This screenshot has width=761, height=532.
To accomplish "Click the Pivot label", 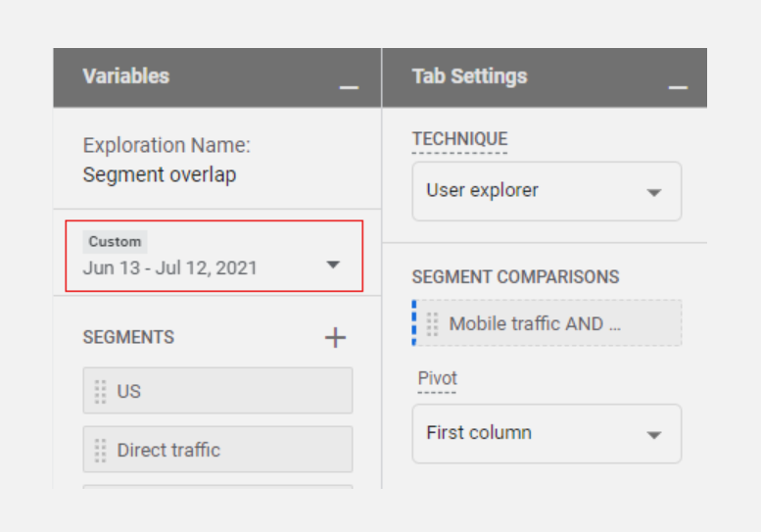I will click(x=437, y=378).
